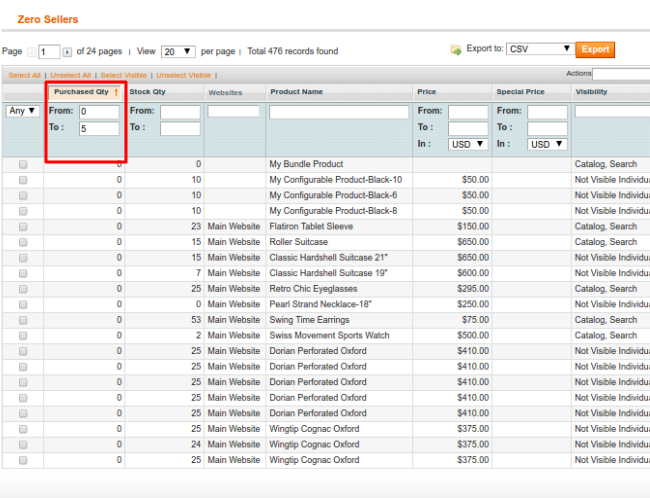The image size is (650, 498).
Task: Click the Purchased Qty sort arrow
Action: (116, 92)
